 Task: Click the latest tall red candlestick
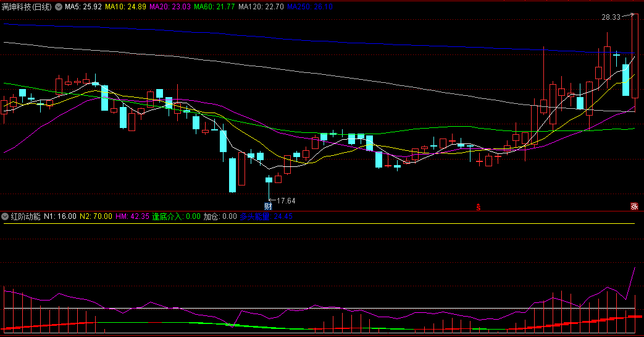pyautogui.click(x=635, y=56)
